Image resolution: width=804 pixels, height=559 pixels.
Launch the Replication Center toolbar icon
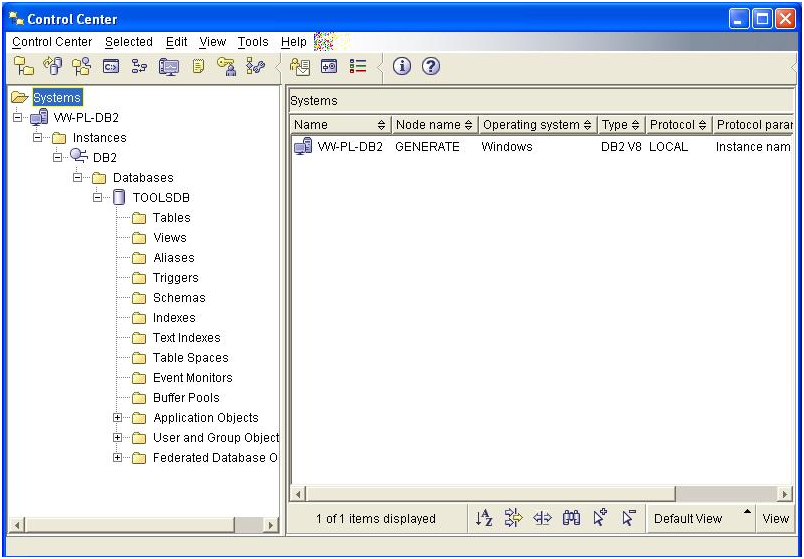(x=53, y=66)
